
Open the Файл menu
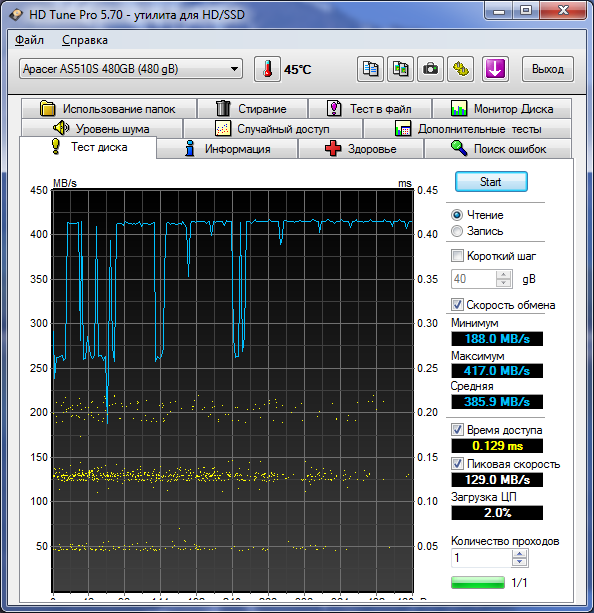(29, 40)
